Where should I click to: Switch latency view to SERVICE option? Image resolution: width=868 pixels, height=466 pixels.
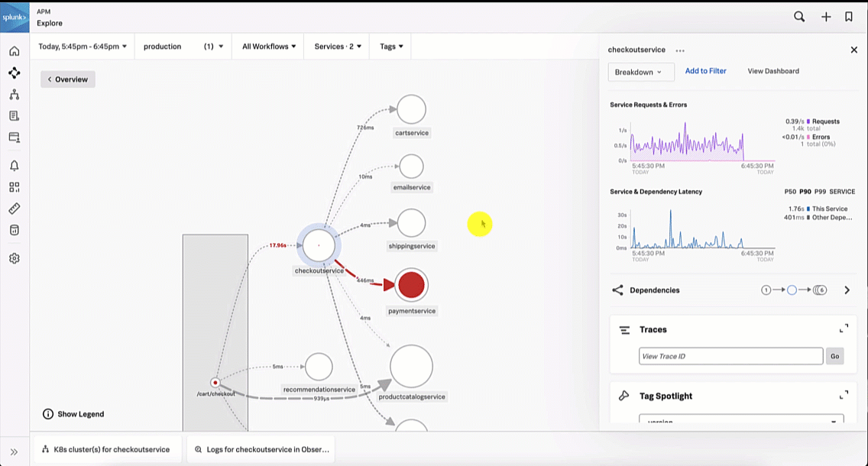click(x=842, y=192)
